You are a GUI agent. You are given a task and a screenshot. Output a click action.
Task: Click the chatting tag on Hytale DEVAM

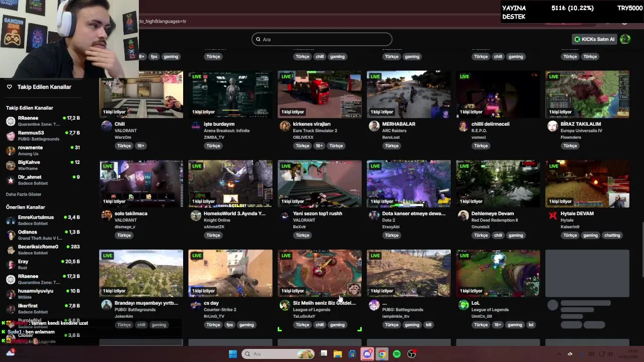tap(612, 235)
